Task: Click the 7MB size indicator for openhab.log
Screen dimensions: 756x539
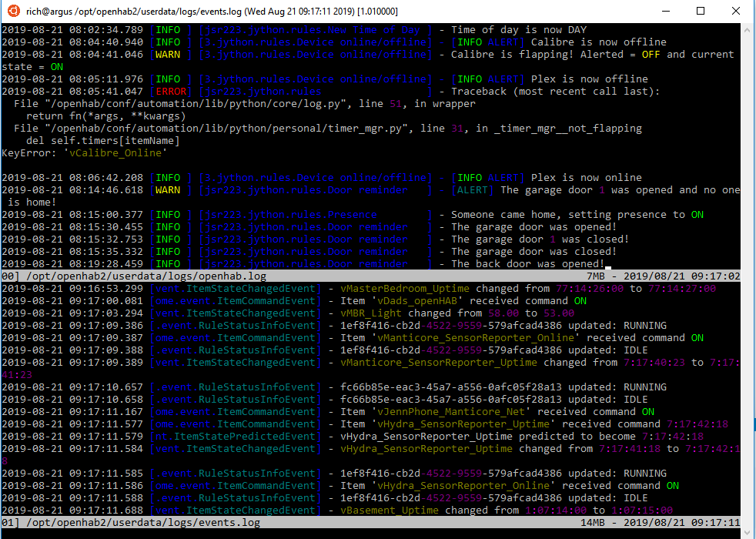Action: click(x=595, y=276)
